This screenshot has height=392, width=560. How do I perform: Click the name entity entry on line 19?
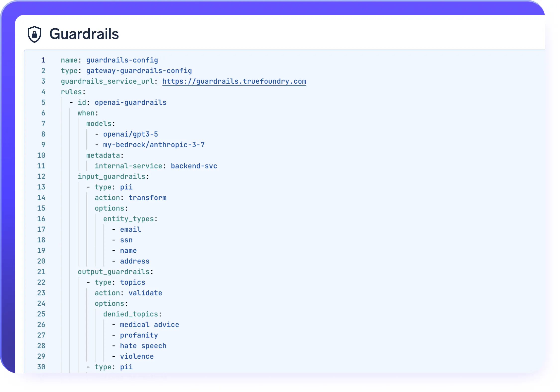(x=128, y=251)
